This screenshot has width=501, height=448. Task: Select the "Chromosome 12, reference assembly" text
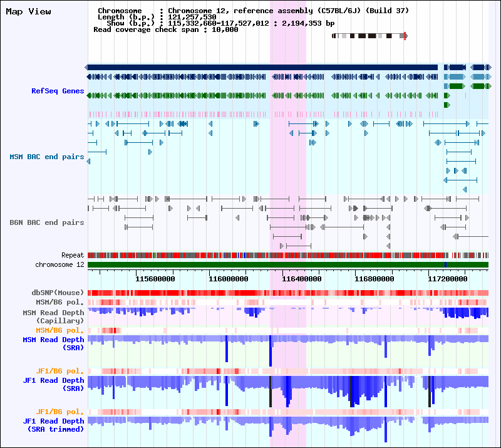(x=240, y=11)
